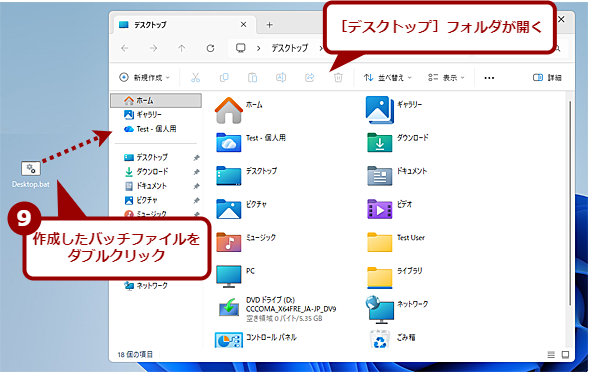Open the ドキュメント folder in content pane
The width and height of the screenshot is (589, 373).
click(x=379, y=175)
